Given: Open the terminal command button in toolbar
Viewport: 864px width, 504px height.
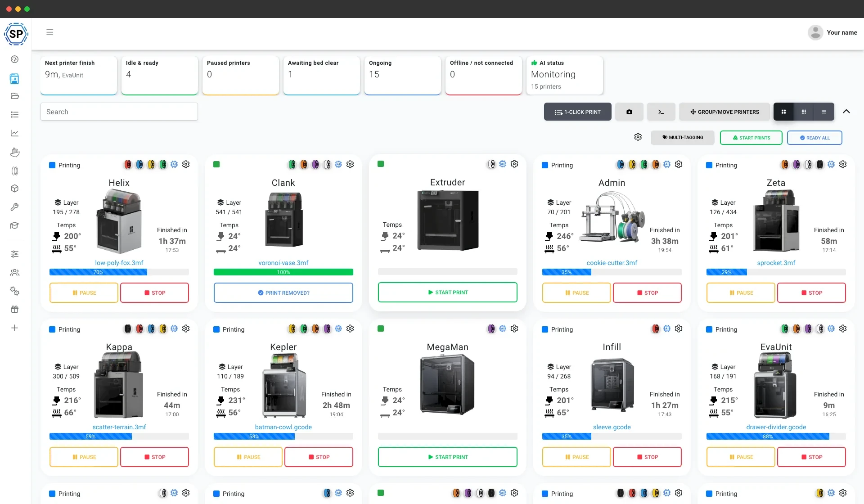Looking at the screenshot, I should click(661, 112).
